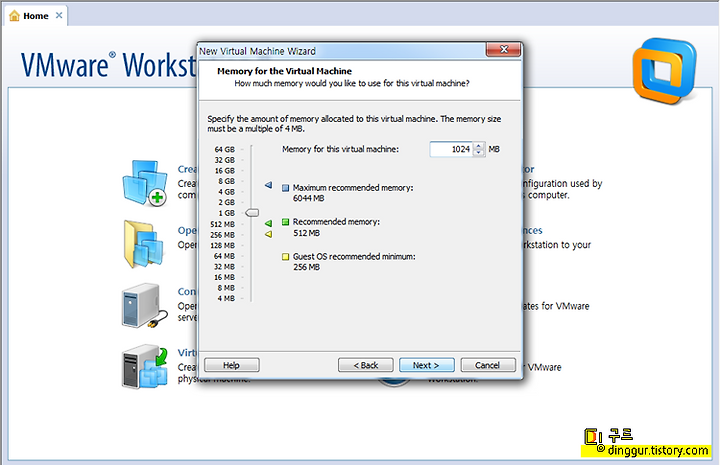Click the yellow guest OS minimum marker

(268, 234)
